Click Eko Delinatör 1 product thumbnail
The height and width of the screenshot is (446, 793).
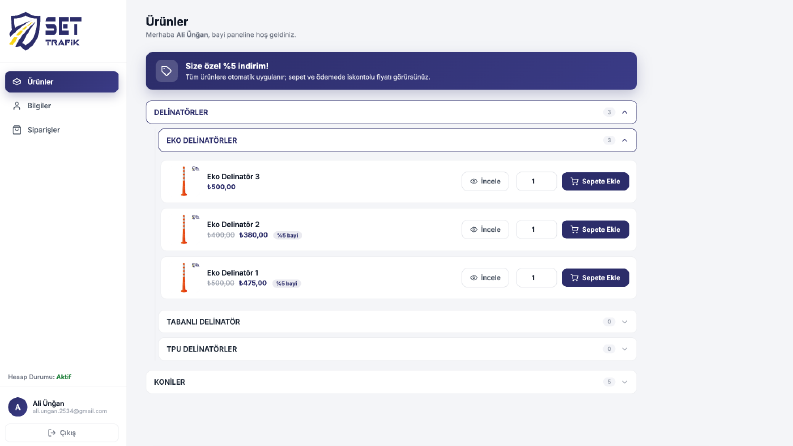tap(184, 277)
